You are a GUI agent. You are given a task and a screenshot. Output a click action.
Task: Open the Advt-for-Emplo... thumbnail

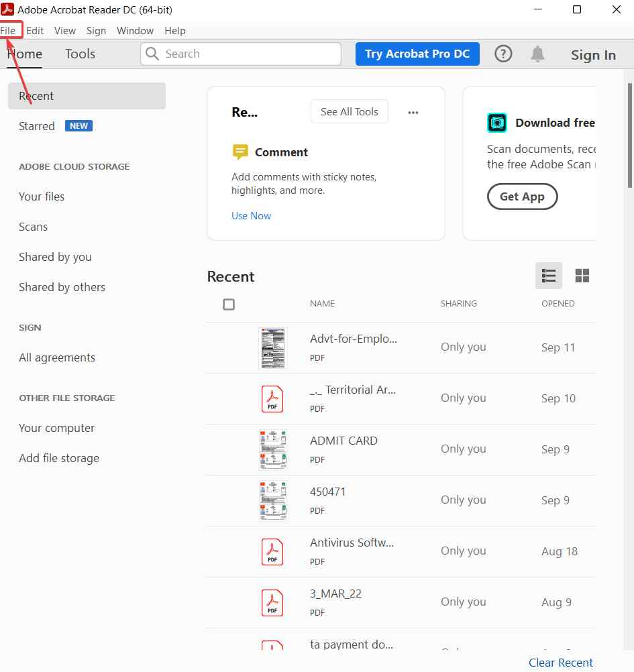pos(272,348)
